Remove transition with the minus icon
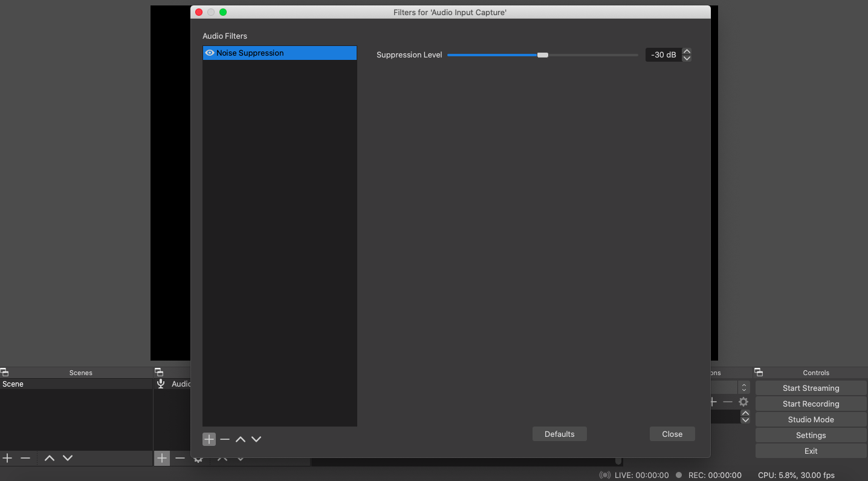 pyautogui.click(x=728, y=402)
